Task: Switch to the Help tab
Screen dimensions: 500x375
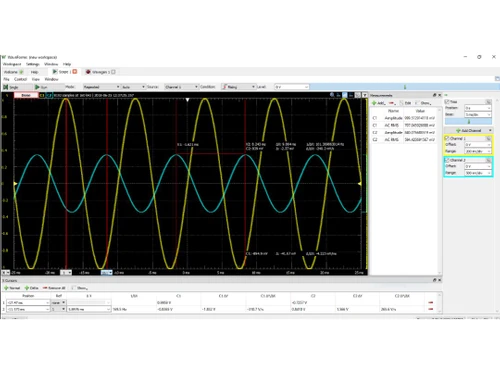Action: [x=34, y=72]
